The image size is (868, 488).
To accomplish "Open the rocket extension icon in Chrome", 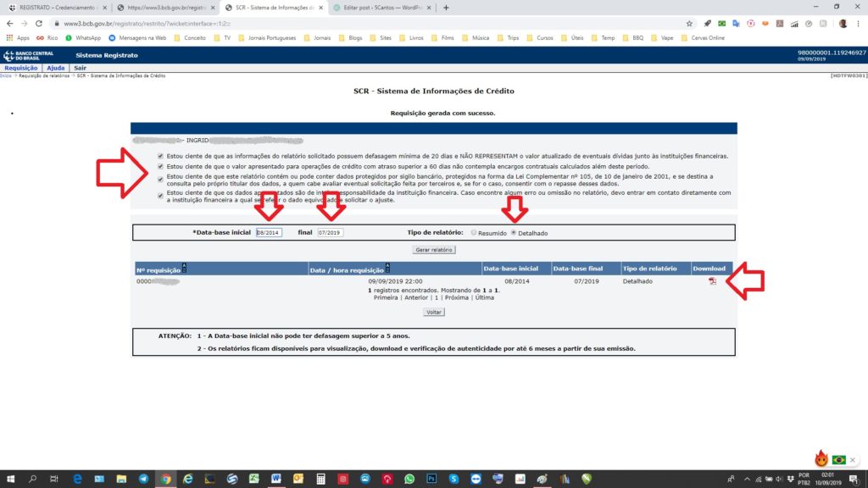I will pos(708,24).
